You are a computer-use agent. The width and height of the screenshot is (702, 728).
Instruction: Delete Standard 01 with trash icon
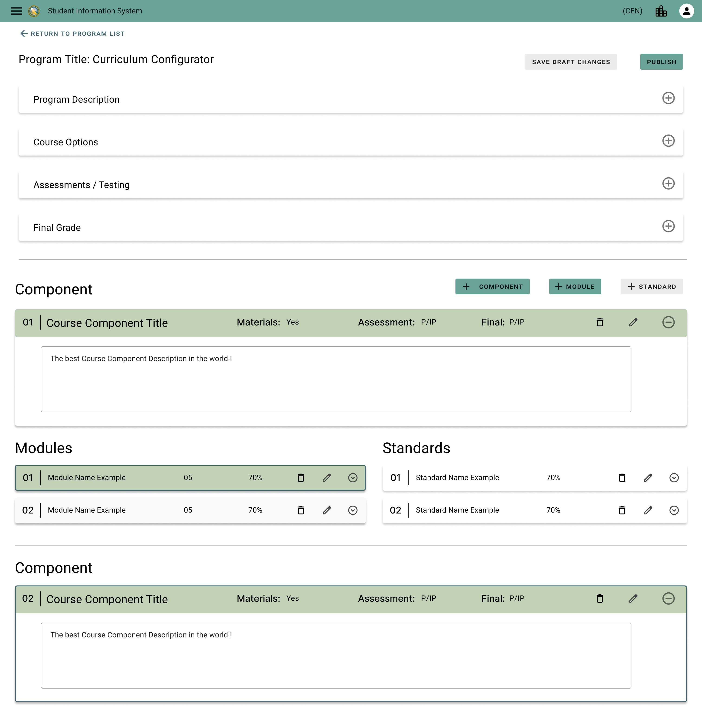622,478
